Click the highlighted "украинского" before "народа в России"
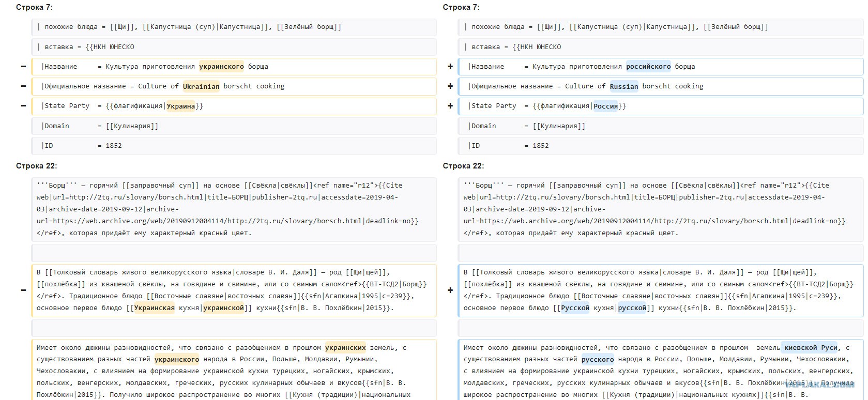Image resolution: width=868 pixels, height=400 pixels. [177, 359]
